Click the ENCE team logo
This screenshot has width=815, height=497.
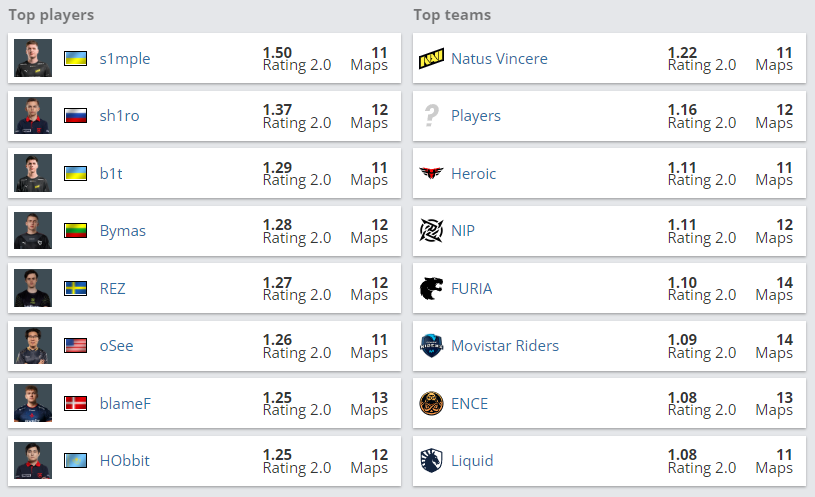431,403
